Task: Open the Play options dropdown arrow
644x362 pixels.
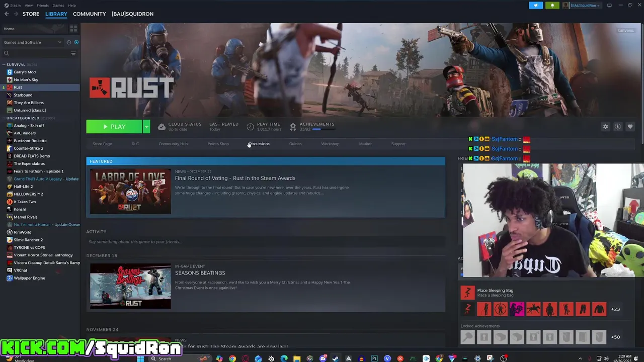Action: point(146,127)
